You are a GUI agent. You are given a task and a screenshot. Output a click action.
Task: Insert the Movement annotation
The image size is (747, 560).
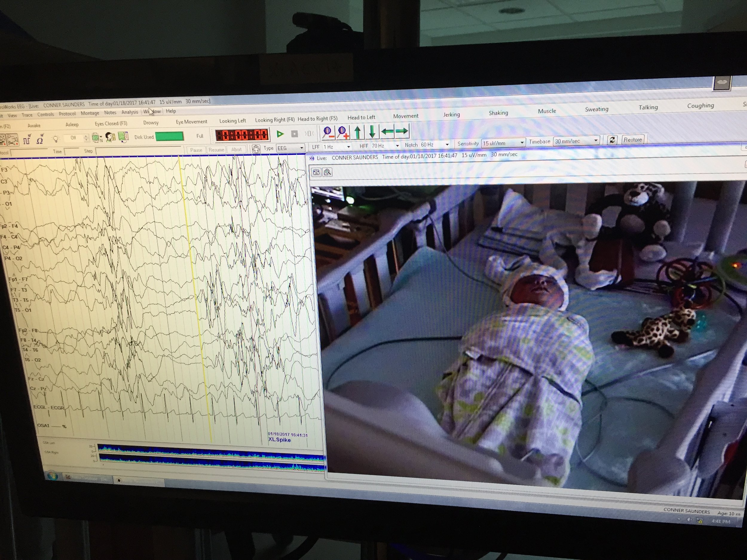[405, 116]
